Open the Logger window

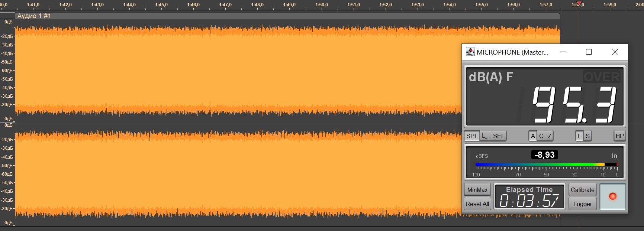point(583,204)
